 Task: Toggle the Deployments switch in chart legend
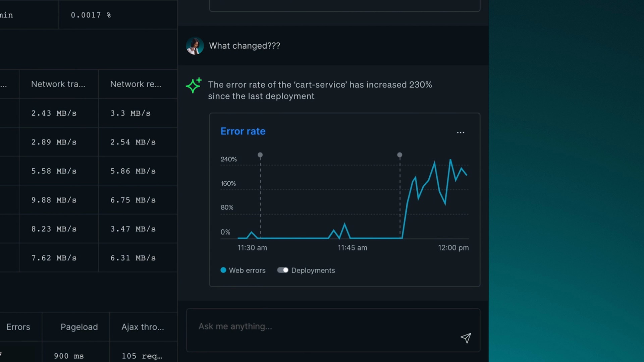pyautogui.click(x=283, y=270)
